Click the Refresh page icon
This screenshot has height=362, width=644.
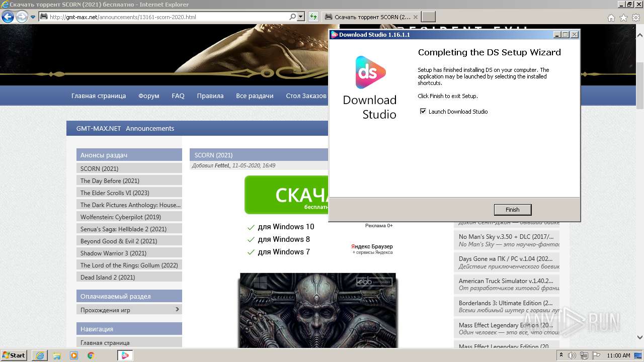313,17
